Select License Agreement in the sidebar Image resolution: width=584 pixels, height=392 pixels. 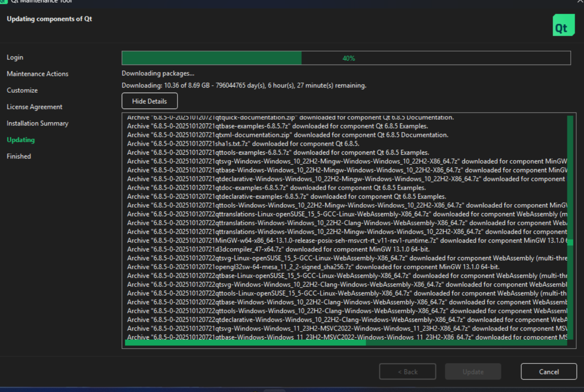pos(34,107)
